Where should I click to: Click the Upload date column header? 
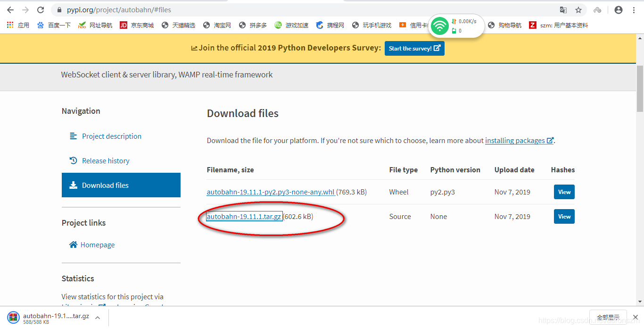pos(514,170)
